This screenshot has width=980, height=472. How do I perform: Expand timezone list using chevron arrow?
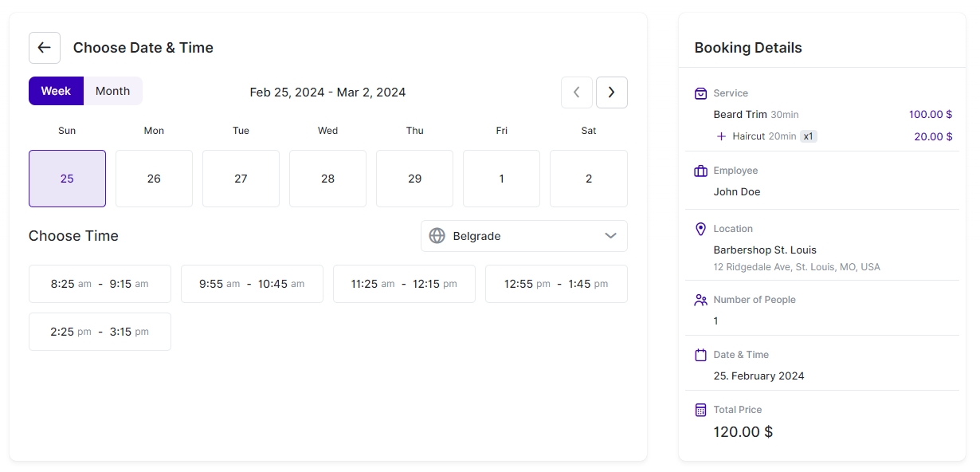click(x=610, y=236)
